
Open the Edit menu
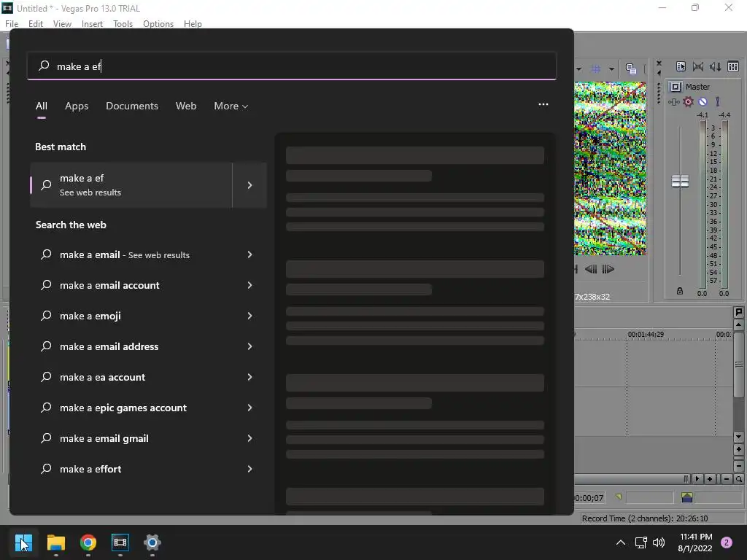36,24
